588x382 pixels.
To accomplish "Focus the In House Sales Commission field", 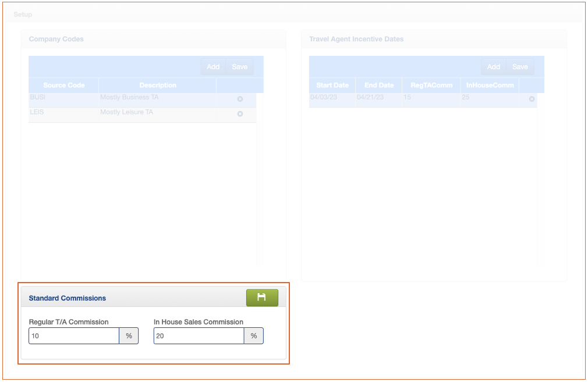I will click(x=199, y=336).
